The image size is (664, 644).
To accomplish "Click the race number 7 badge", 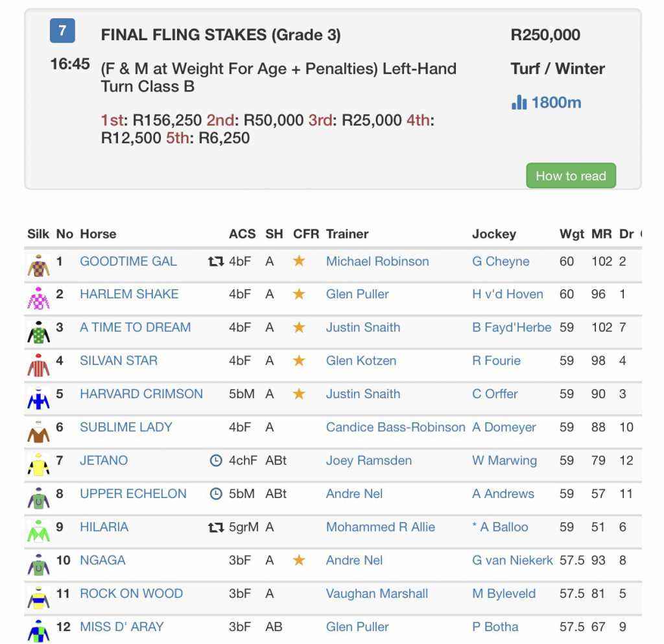I will coord(62,30).
